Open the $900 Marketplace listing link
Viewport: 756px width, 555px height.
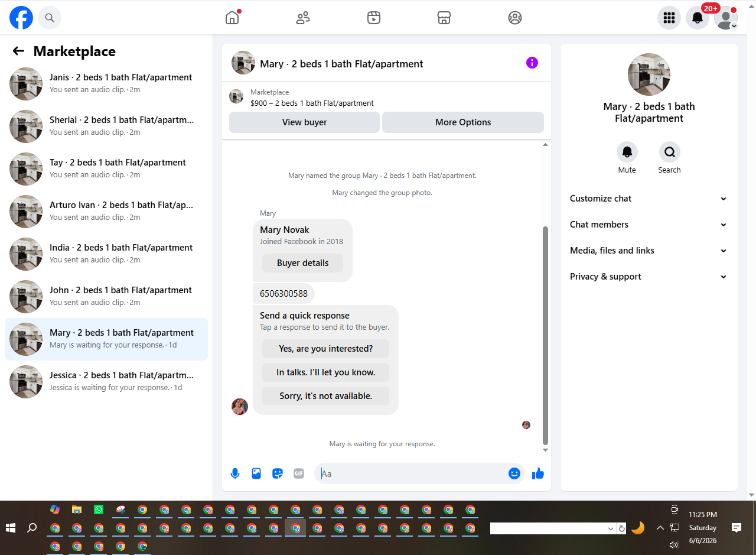[312, 103]
